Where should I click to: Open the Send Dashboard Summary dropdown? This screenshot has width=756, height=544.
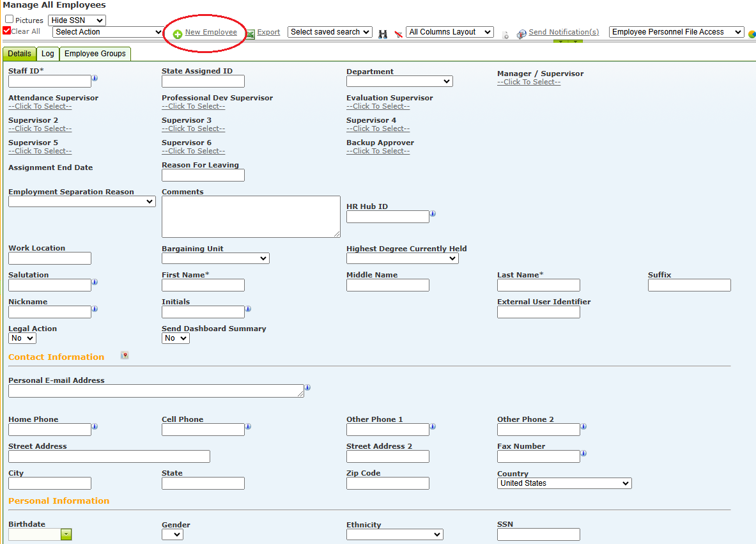coord(176,338)
